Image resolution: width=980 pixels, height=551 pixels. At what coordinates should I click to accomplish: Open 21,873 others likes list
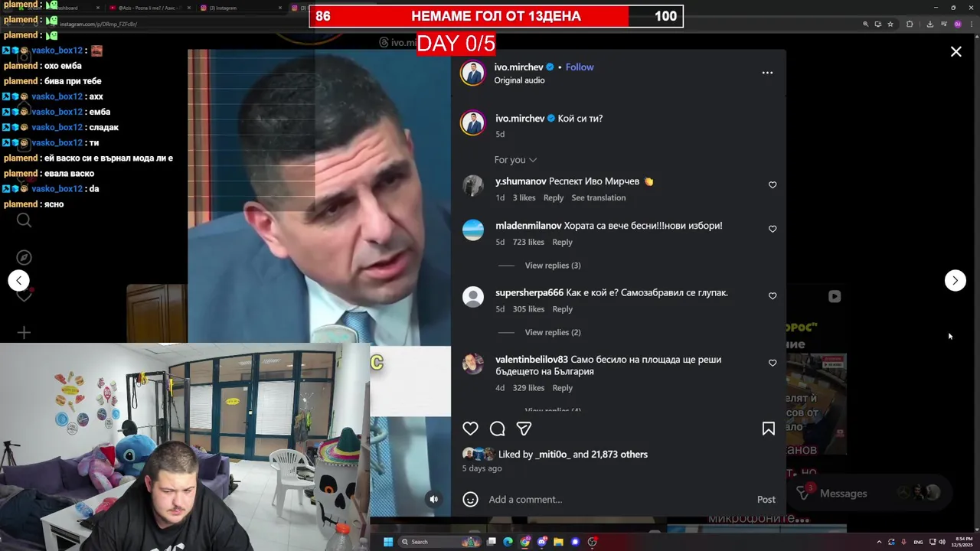(x=619, y=454)
